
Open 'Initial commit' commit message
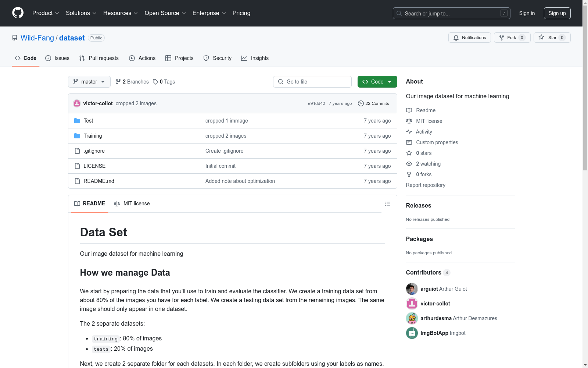click(220, 166)
